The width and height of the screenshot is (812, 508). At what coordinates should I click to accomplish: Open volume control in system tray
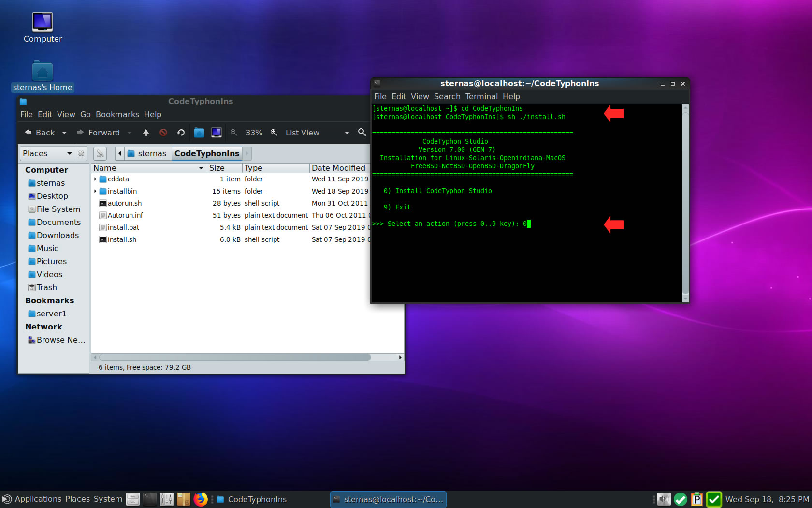pos(664,499)
